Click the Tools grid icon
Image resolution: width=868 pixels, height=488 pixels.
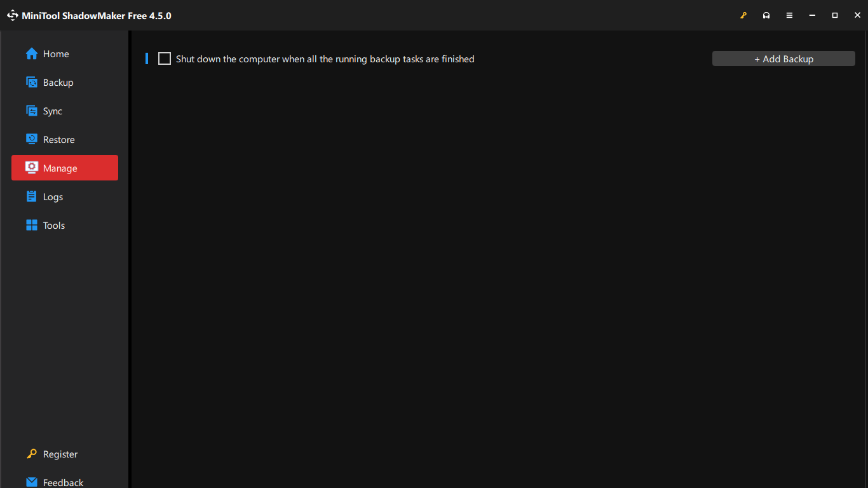tap(31, 226)
